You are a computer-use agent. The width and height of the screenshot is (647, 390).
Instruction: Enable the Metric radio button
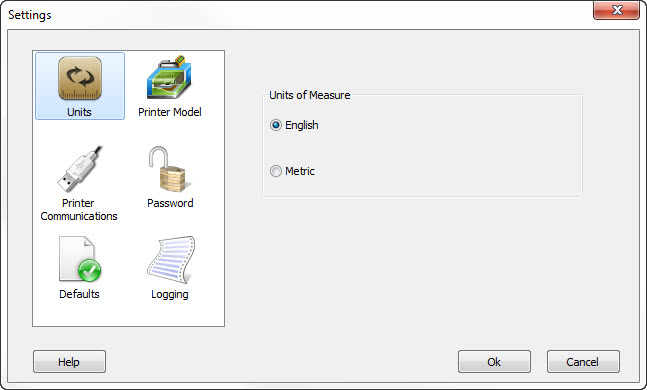tap(276, 171)
